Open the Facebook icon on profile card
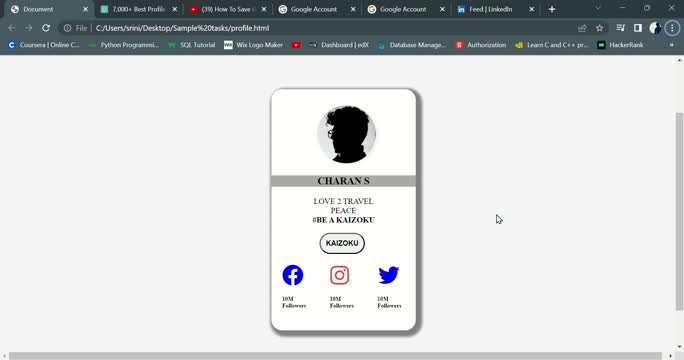The image size is (684, 360). point(293,275)
